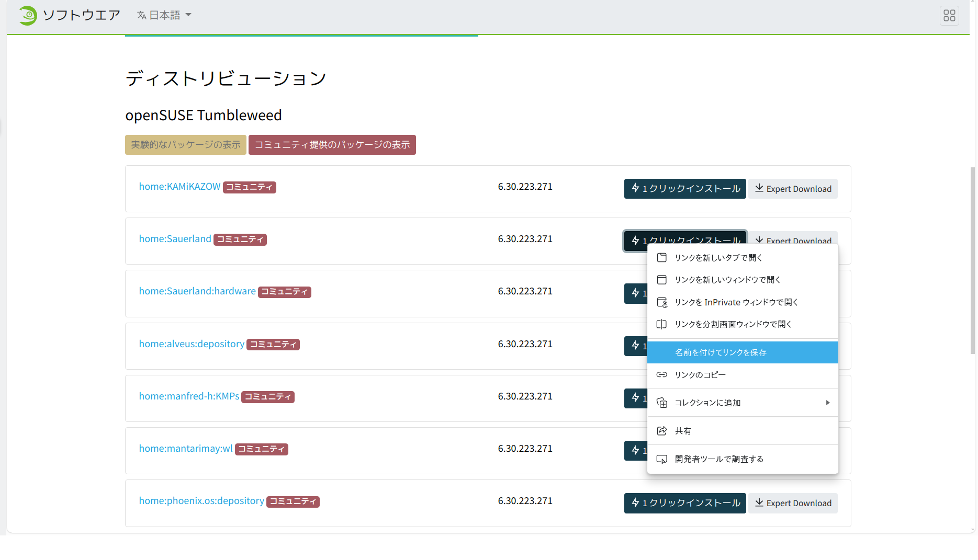Click the partly covered 1-click install for home:manfred-h:KMPs
The width and height of the screenshot is (978, 560).
[x=636, y=398]
